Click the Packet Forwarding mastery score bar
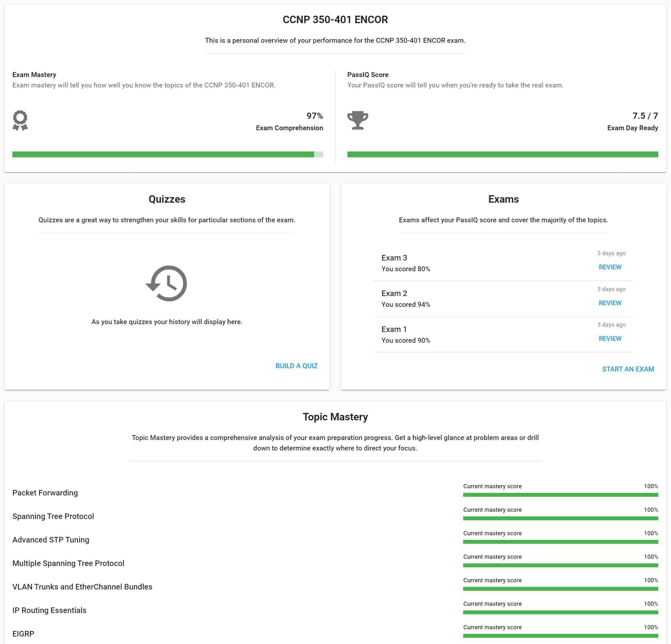Viewport: 671px width, 644px height. pyautogui.click(x=560, y=495)
